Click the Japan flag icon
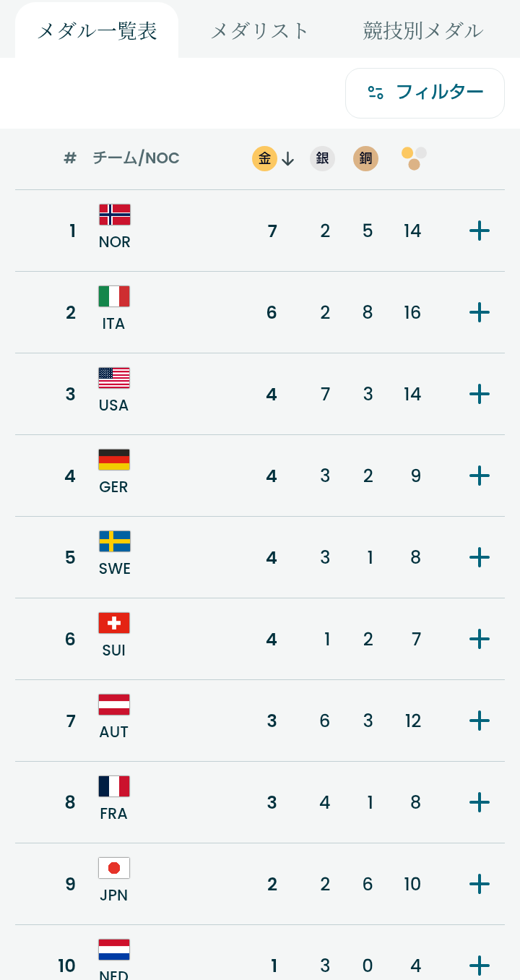520x980 pixels. coord(114,868)
